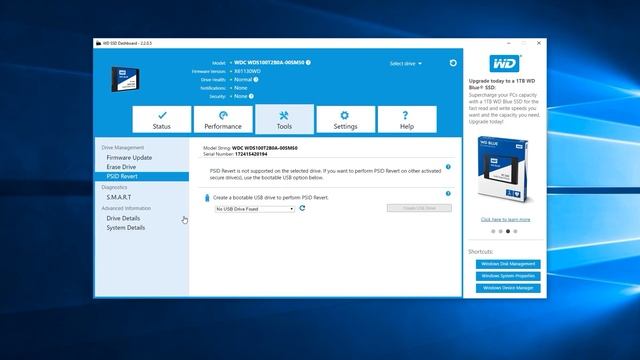Select the second carousel dot
Viewport: 640px width, 360px height.
(x=500, y=231)
